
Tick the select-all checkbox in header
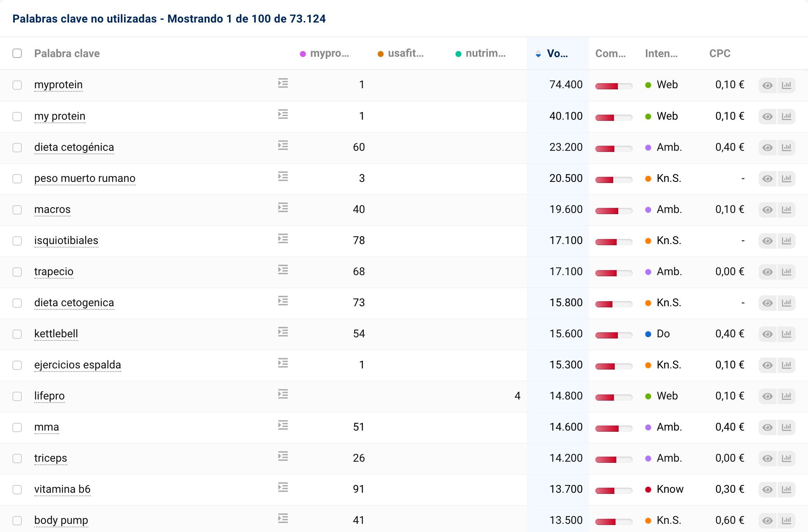[x=17, y=53]
